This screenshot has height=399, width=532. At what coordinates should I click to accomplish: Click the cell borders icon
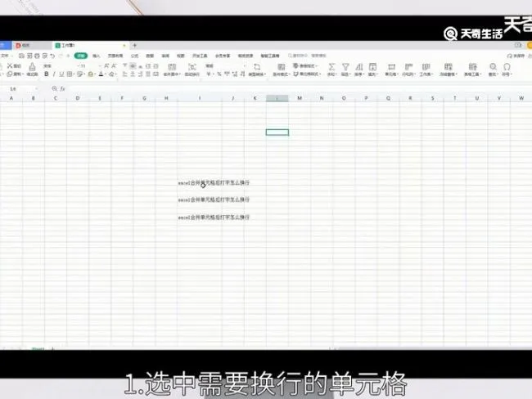[x=70, y=74]
